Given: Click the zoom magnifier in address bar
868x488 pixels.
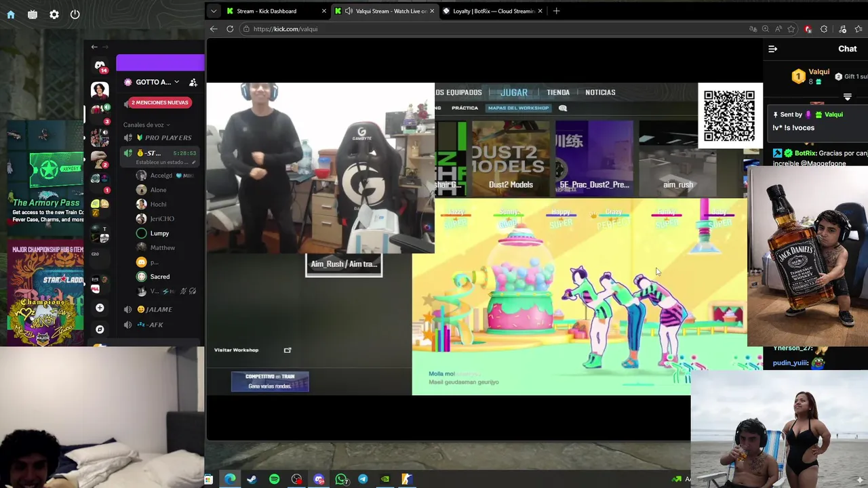Looking at the screenshot, I should click(x=766, y=29).
